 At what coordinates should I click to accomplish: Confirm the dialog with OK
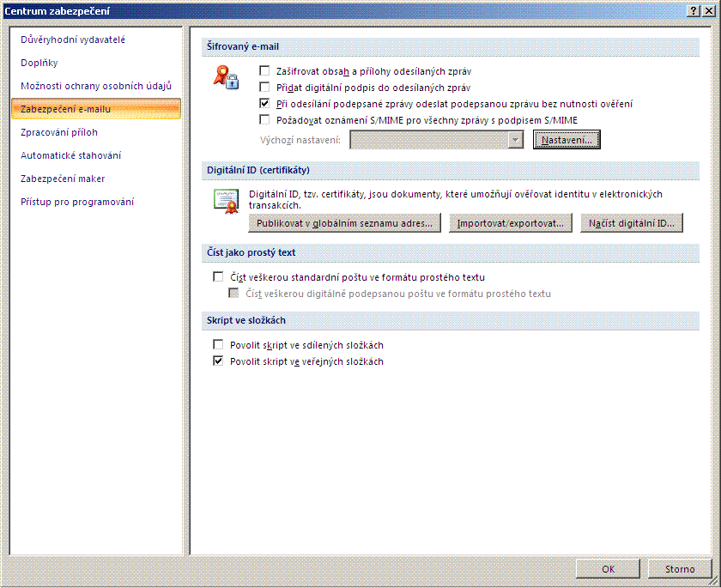608,568
